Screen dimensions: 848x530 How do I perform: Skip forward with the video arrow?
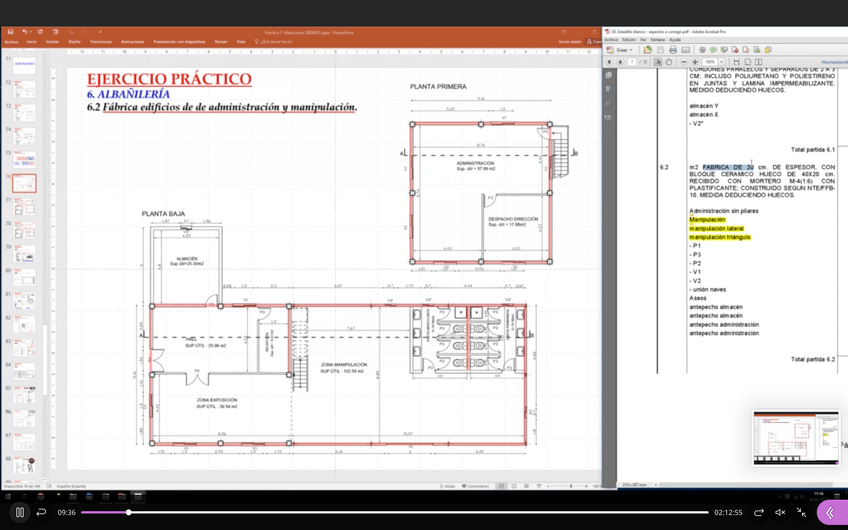[758, 512]
